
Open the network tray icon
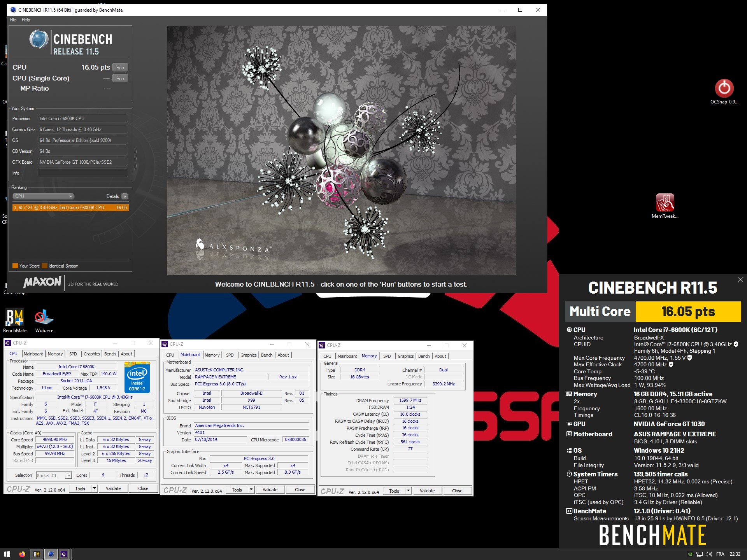(x=699, y=554)
